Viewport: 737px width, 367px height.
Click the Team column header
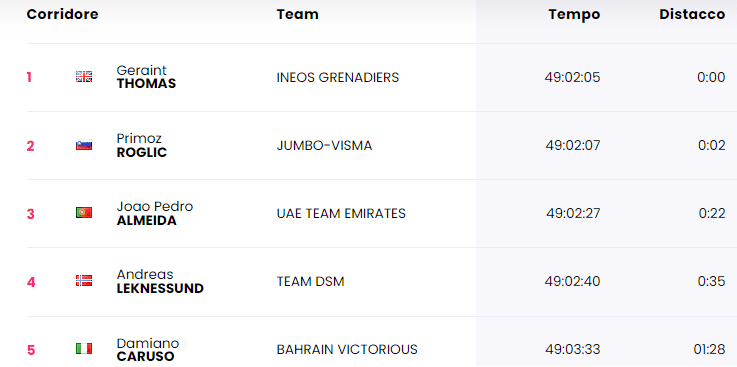[298, 15]
